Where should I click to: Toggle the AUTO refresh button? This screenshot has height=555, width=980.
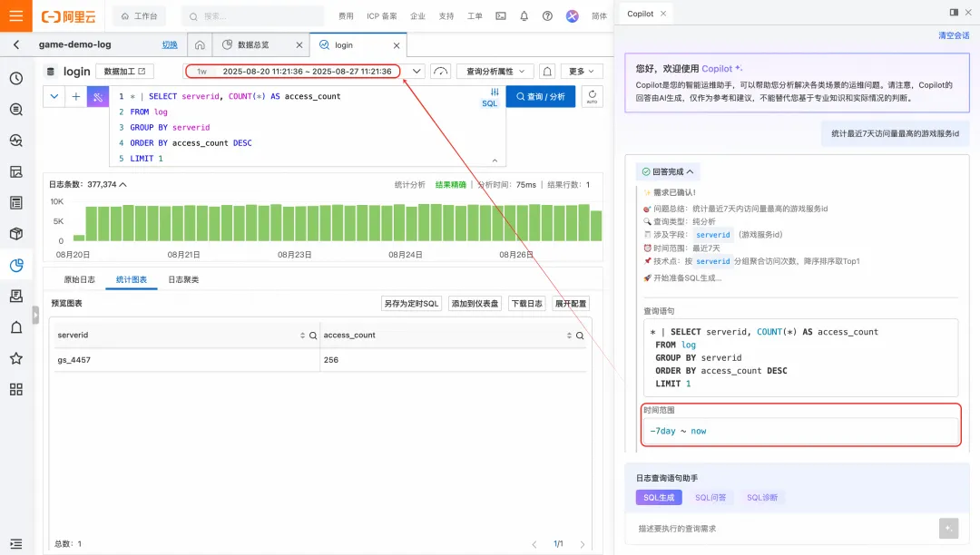[x=592, y=97]
